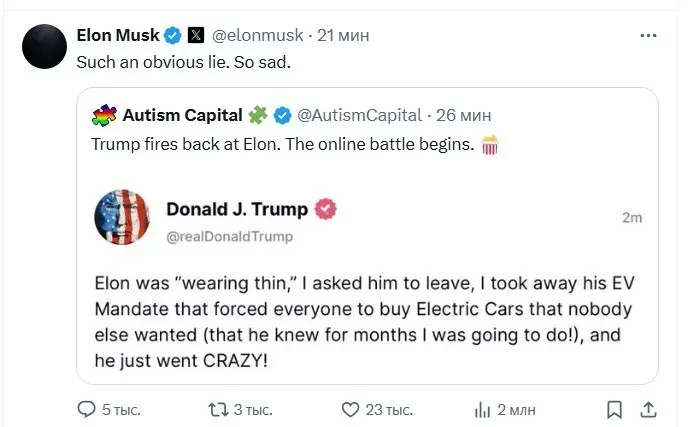This screenshot has width=696, height=427.
Task: Click the @realDonaldTrump handle
Action: click(230, 237)
